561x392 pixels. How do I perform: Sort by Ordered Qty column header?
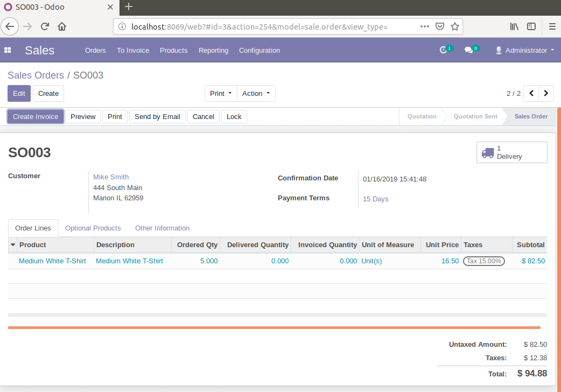click(x=197, y=245)
